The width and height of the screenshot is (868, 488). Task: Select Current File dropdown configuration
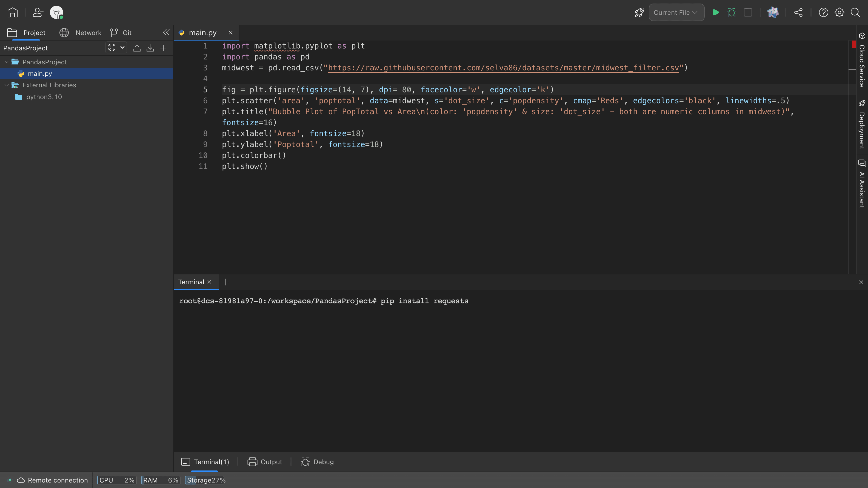(x=676, y=13)
